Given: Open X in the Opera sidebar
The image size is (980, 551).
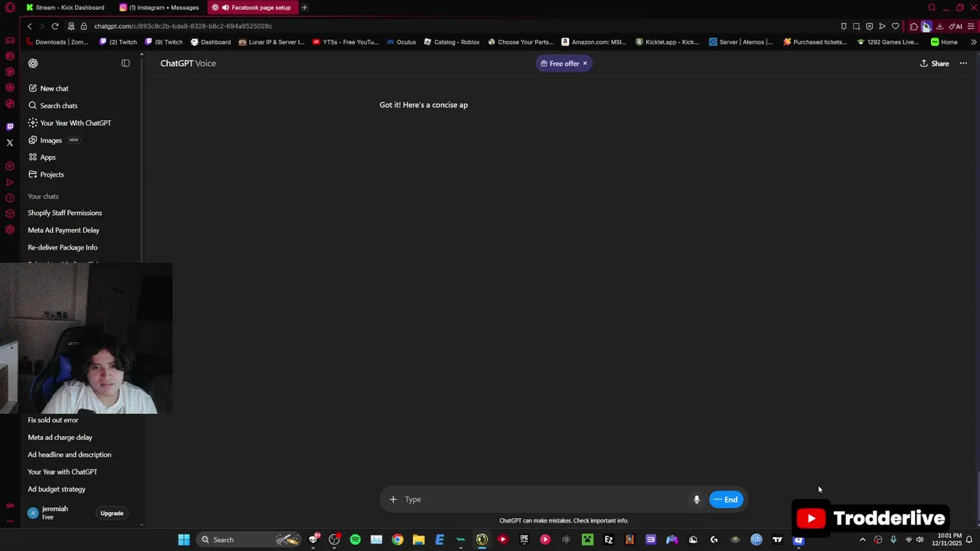Looking at the screenshot, I should pyautogui.click(x=10, y=142).
